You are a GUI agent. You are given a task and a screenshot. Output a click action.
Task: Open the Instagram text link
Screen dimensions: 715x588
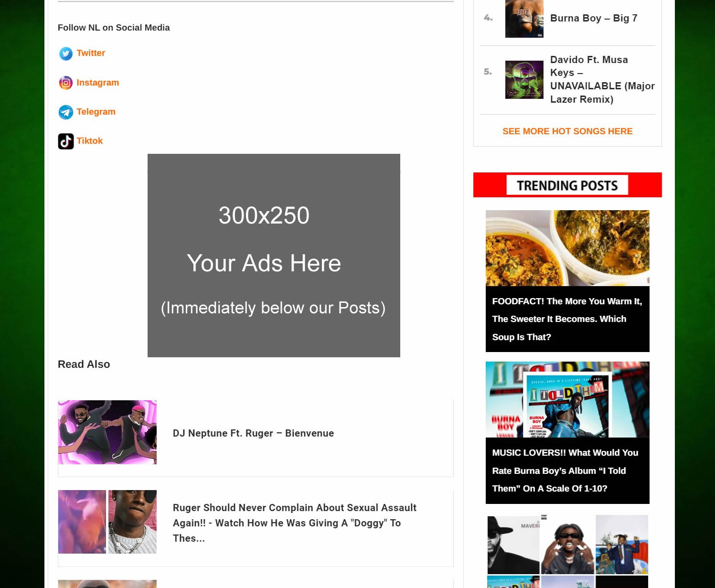coord(98,83)
